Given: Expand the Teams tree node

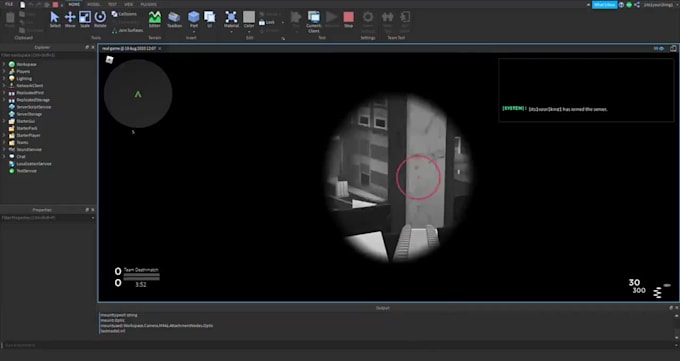Looking at the screenshot, I should click(4, 142).
